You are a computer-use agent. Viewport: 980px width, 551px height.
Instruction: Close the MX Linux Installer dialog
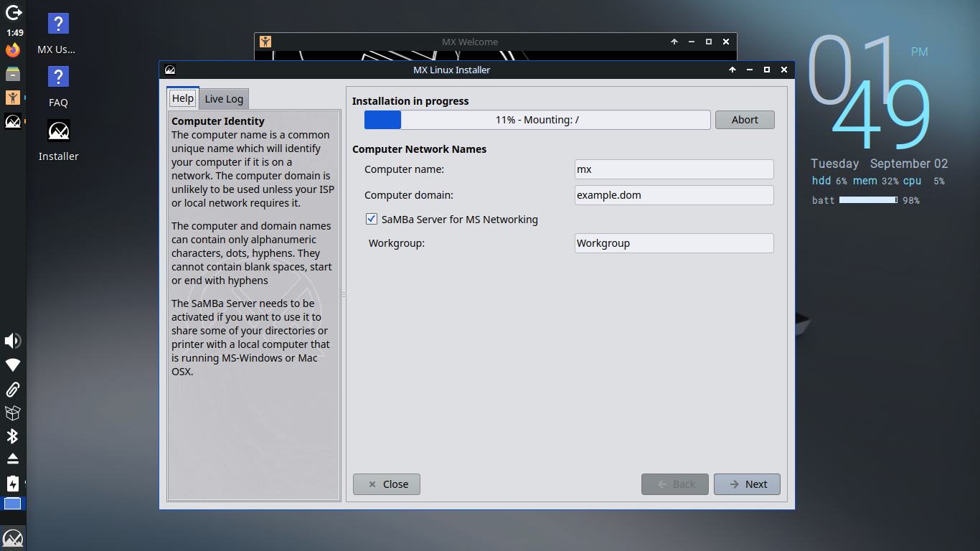783,70
